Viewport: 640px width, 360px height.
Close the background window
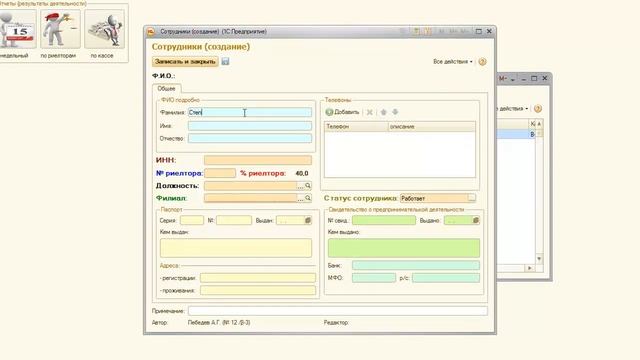click(x=544, y=78)
